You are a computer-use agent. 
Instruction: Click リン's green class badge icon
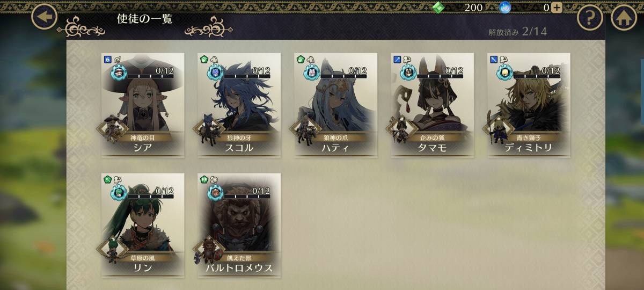point(106,179)
